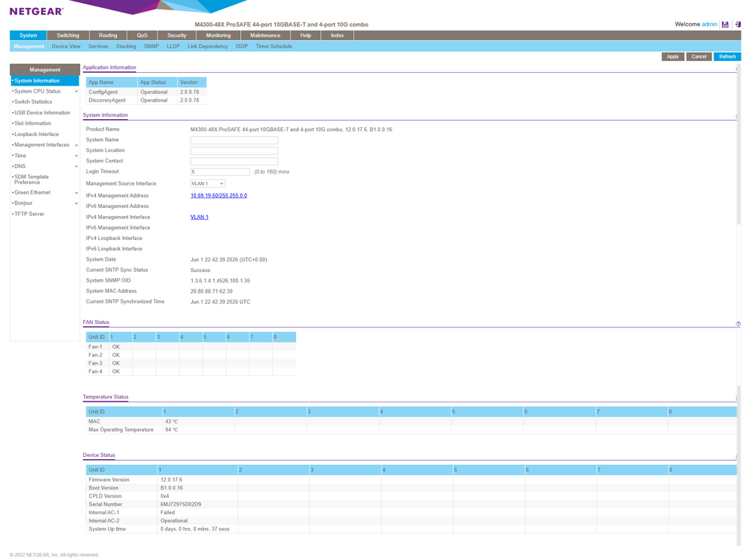Image resolution: width=751 pixels, height=560 pixels.
Task: Click the System Name input field
Action: pos(235,140)
